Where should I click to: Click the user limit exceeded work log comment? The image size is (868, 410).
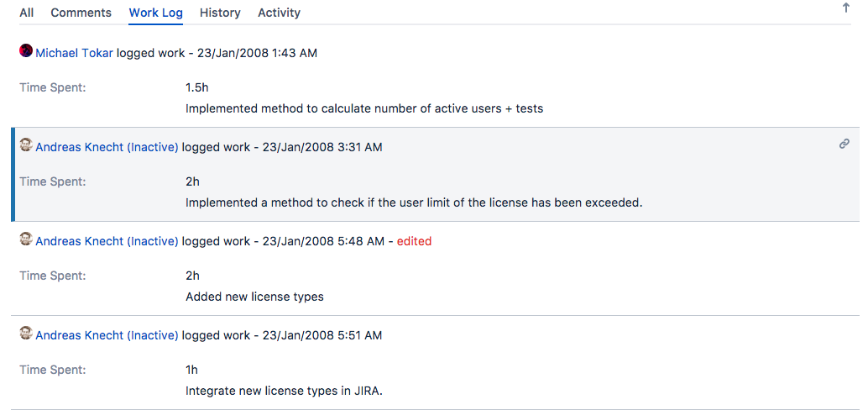tap(414, 202)
